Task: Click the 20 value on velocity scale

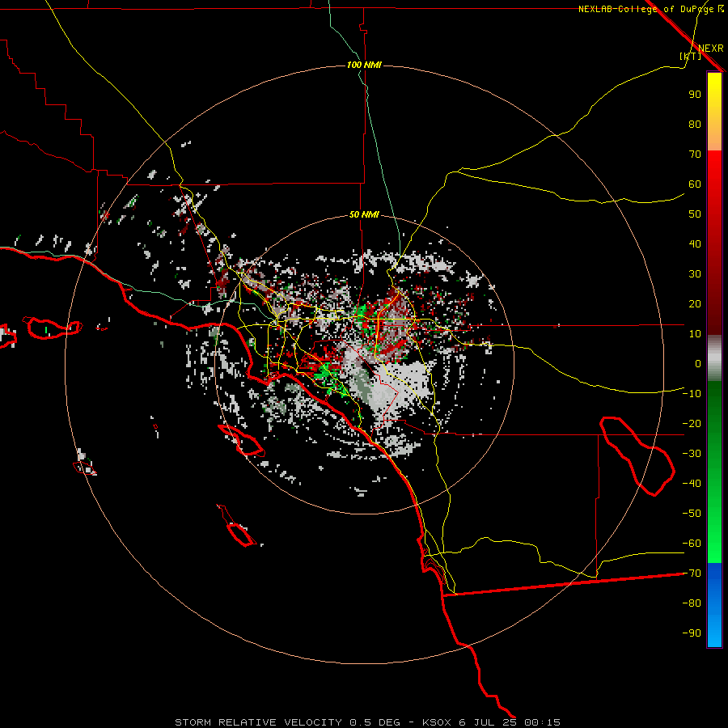Action: coord(695,303)
